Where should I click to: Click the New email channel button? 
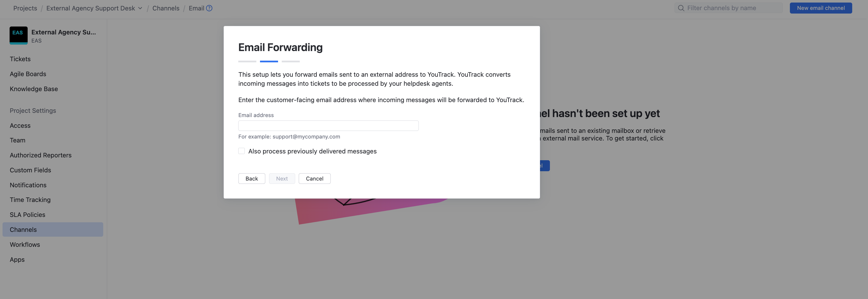[x=821, y=8]
